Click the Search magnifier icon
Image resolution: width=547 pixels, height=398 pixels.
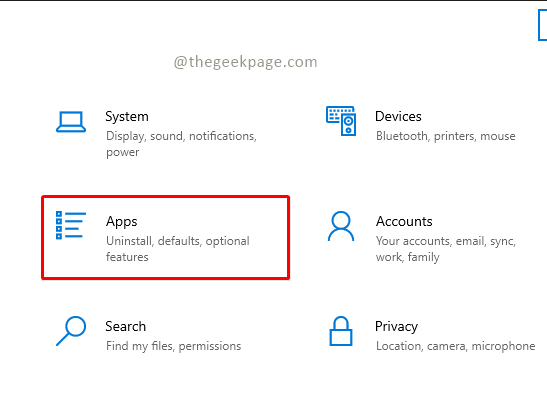tap(71, 331)
